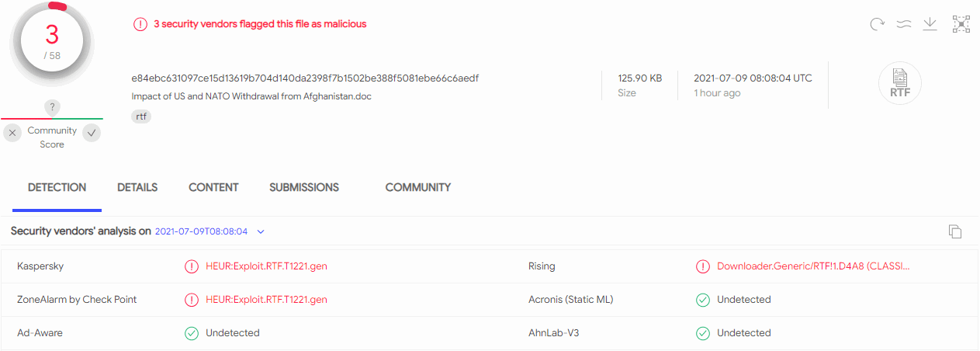This screenshot has height=351, width=980.
Task: Switch to the DETAILS tab
Action: point(137,187)
